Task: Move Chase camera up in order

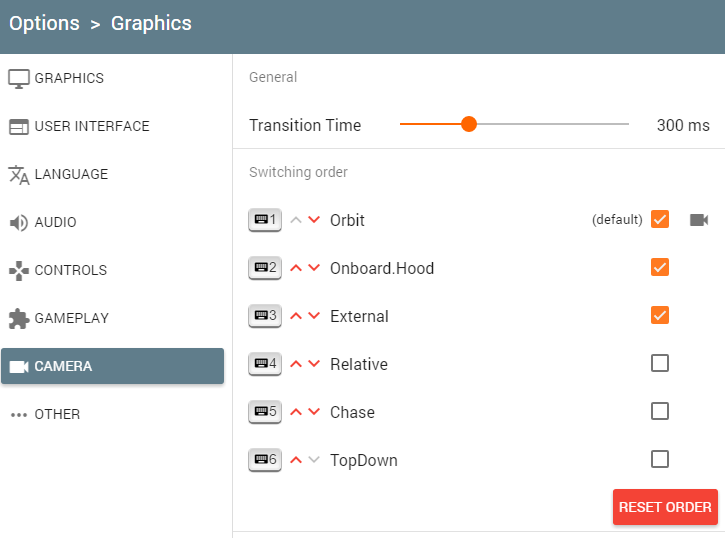Action: 296,412
